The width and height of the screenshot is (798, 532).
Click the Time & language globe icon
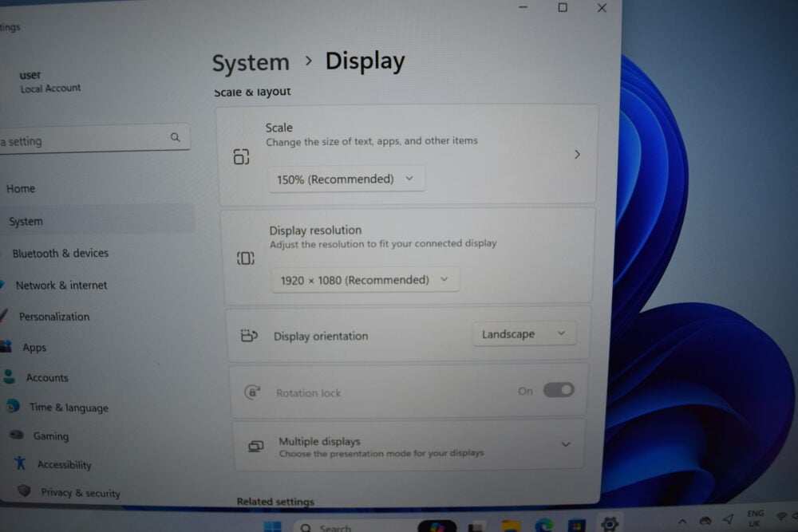[13, 406]
